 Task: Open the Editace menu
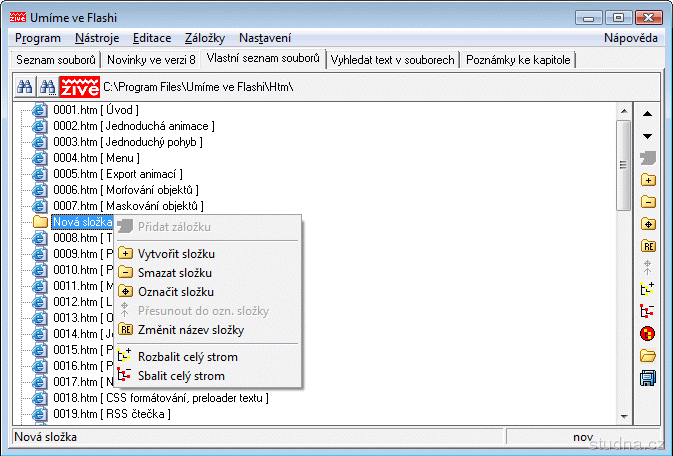(x=152, y=38)
